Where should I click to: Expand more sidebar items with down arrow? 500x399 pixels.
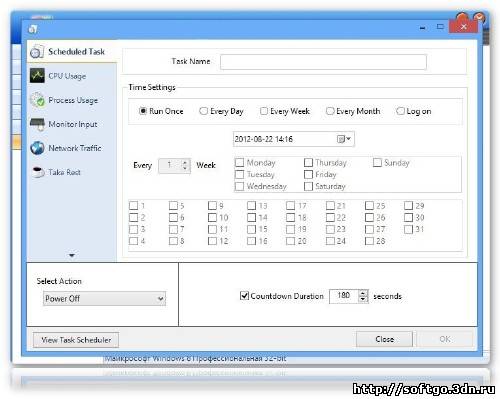(72, 255)
